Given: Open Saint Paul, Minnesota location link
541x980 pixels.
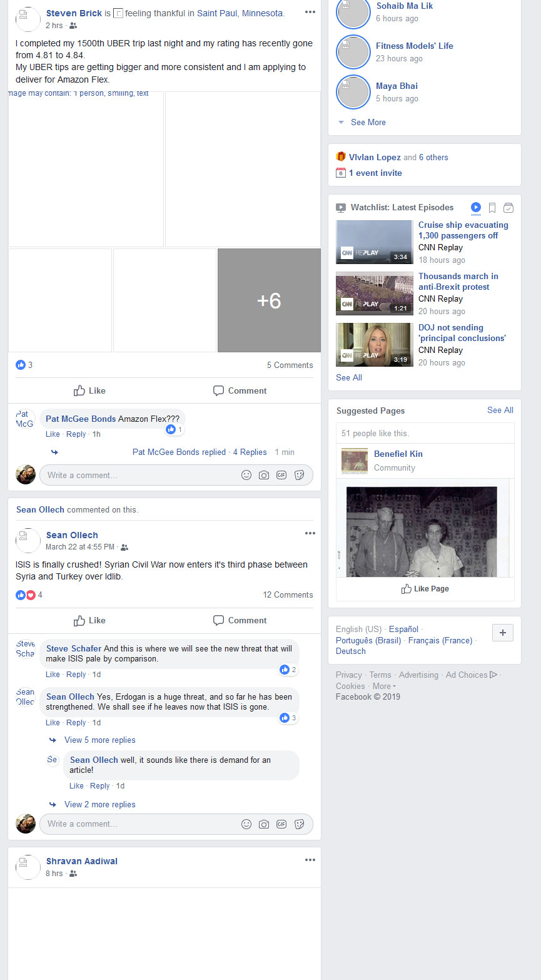Looking at the screenshot, I should [240, 13].
